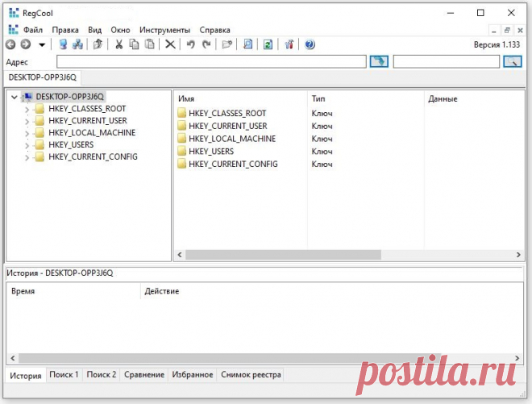Select DESKTOP-OPP3J6Q node in tree
This screenshot has width=532, height=404.
(69, 97)
